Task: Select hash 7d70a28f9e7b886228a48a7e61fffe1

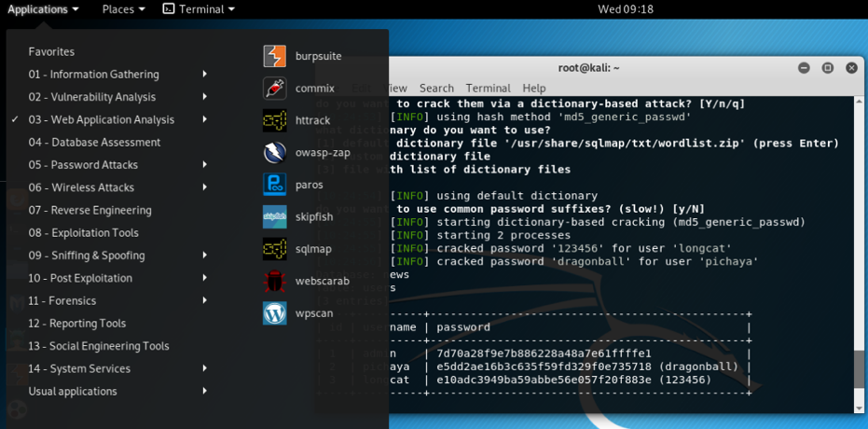Action: point(544,353)
